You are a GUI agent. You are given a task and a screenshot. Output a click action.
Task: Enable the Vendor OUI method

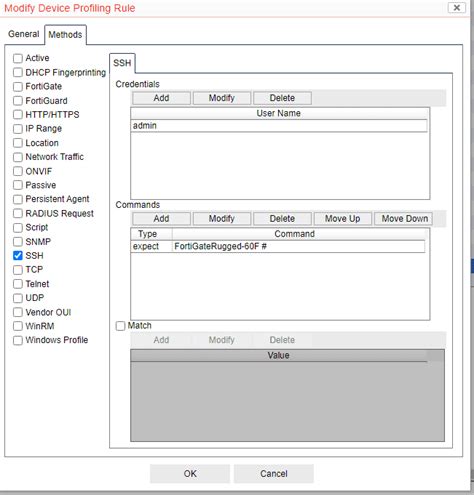tap(18, 312)
